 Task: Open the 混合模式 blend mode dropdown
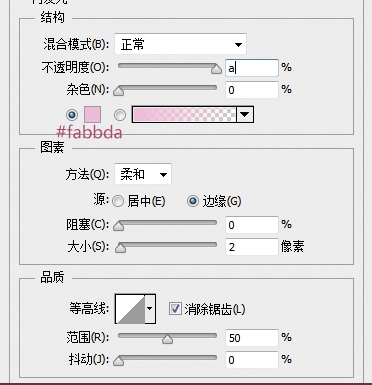180,44
